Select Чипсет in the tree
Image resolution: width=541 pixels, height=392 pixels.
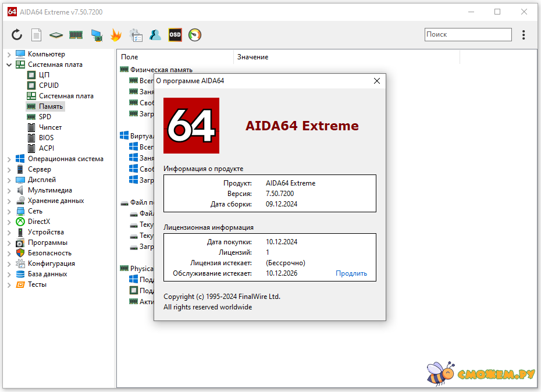click(x=50, y=127)
